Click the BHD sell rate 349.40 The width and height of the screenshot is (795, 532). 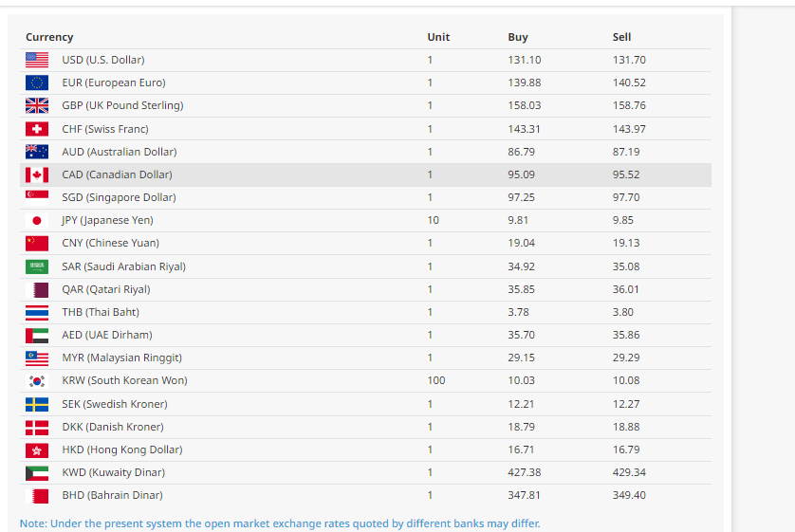(629, 495)
